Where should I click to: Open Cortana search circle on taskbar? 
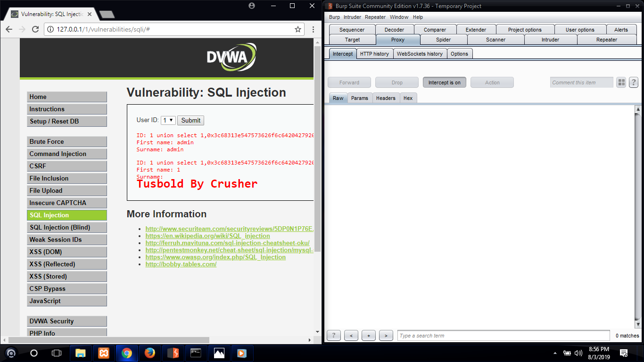(34, 353)
